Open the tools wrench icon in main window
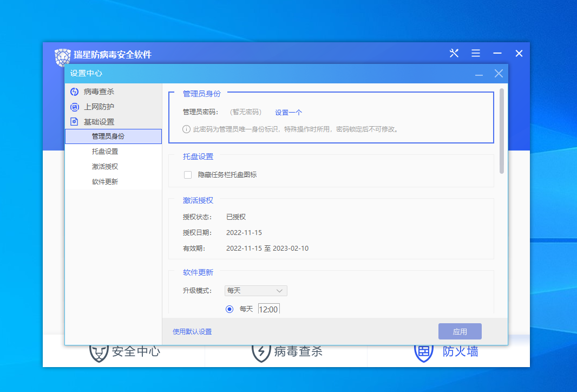Image resolution: width=577 pixels, height=392 pixels. (454, 54)
